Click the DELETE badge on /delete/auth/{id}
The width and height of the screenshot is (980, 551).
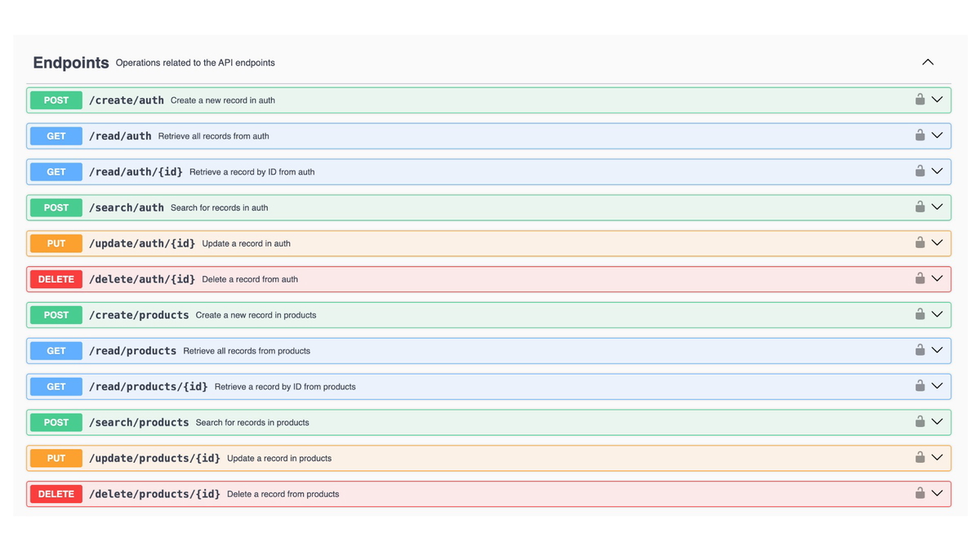click(x=56, y=278)
